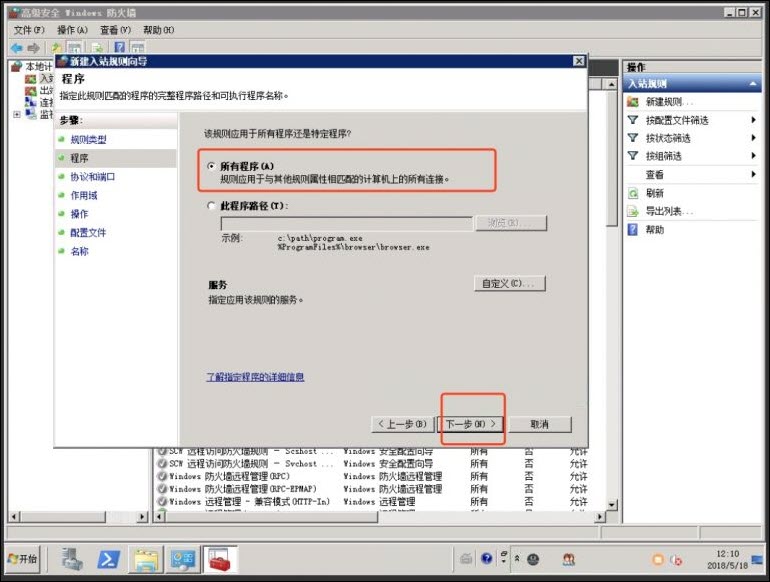Open the View (查看) menu in the menu bar
Image resolution: width=770 pixels, height=582 pixels.
pyautogui.click(x=115, y=30)
